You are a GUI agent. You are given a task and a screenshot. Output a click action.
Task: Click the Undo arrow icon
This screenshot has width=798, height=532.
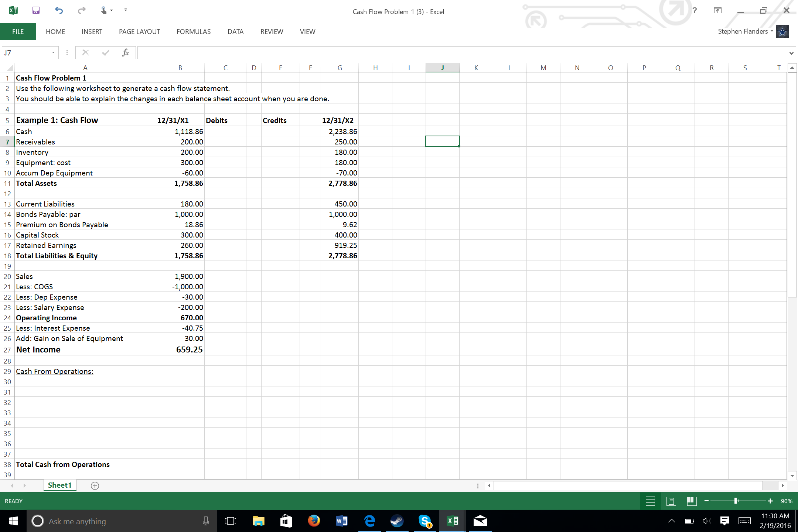pyautogui.click(x=59, y=10)
